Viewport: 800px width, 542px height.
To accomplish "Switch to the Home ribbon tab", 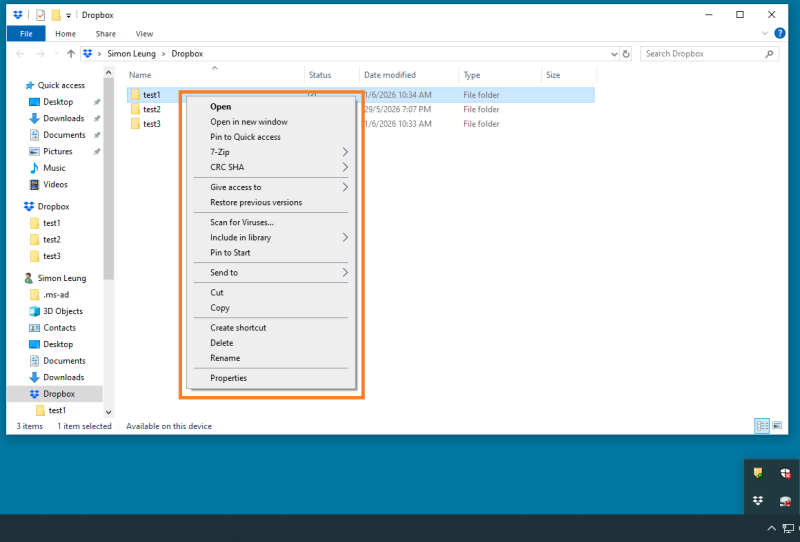I will coord(65,34).
